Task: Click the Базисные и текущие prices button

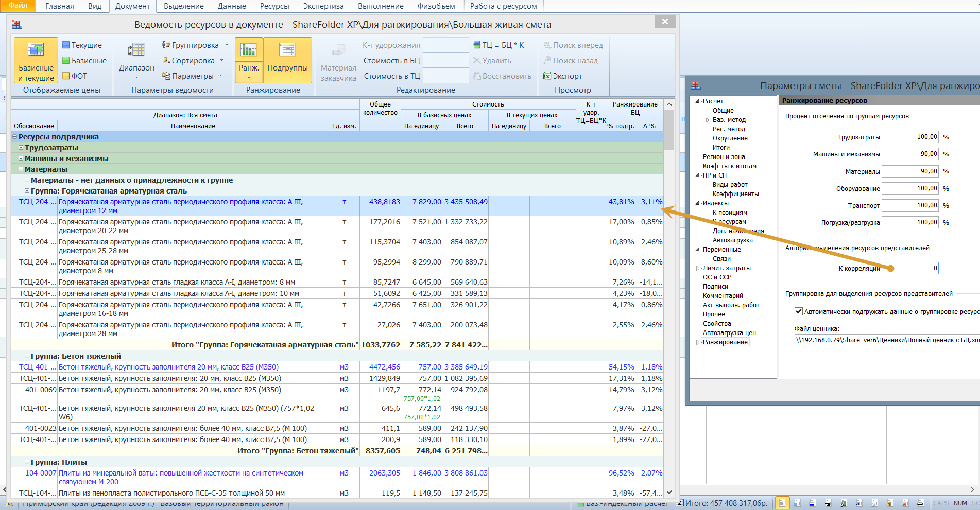Action: coord(36,60)
